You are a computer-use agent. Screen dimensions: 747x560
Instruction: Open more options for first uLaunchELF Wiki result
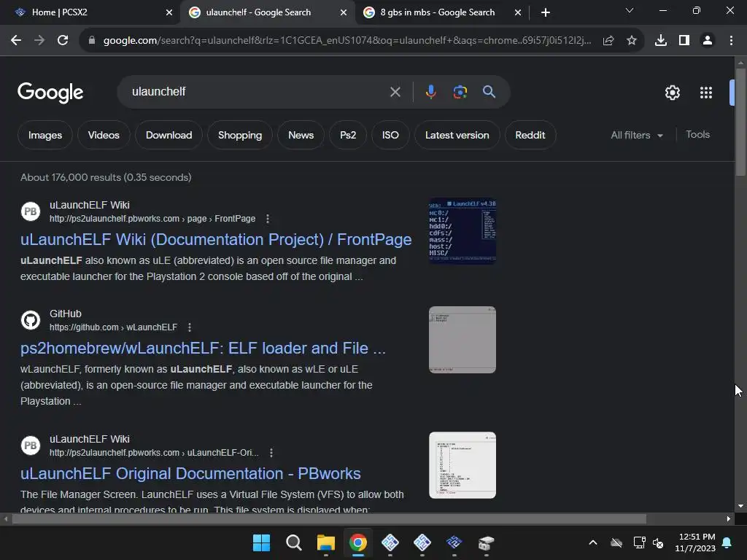click(x=268, y=219)
